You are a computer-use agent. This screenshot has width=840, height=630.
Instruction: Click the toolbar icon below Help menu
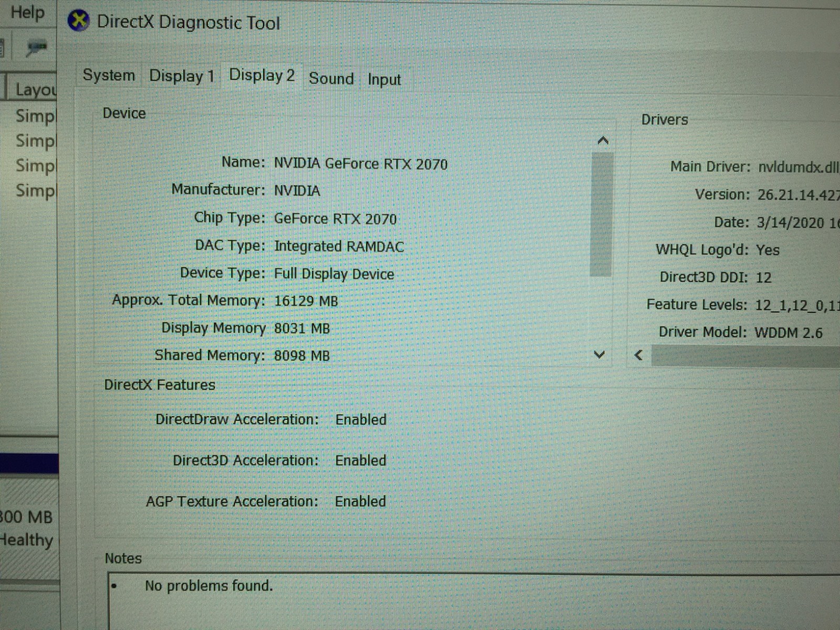pyautogui.click(x=37, y=48)
